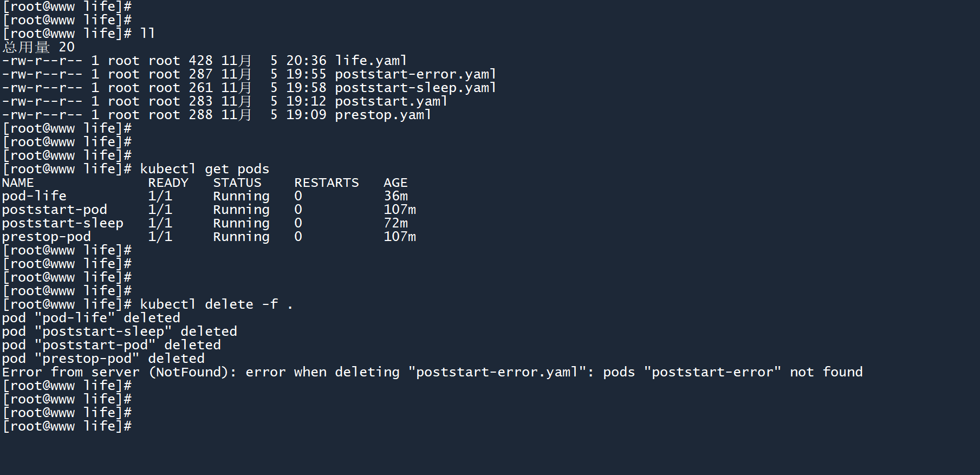Click the pod-life pod name in table
Viewport: 980px width, 475px height.
(34, 196)
